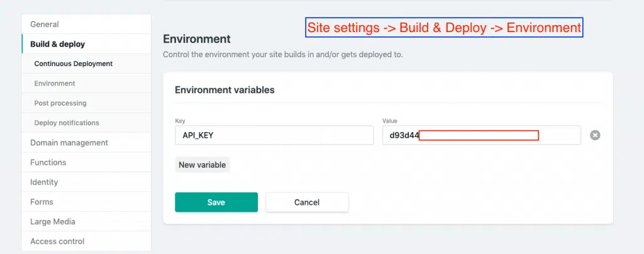Jump to the Post processing subsection

[x=60, y=102]
